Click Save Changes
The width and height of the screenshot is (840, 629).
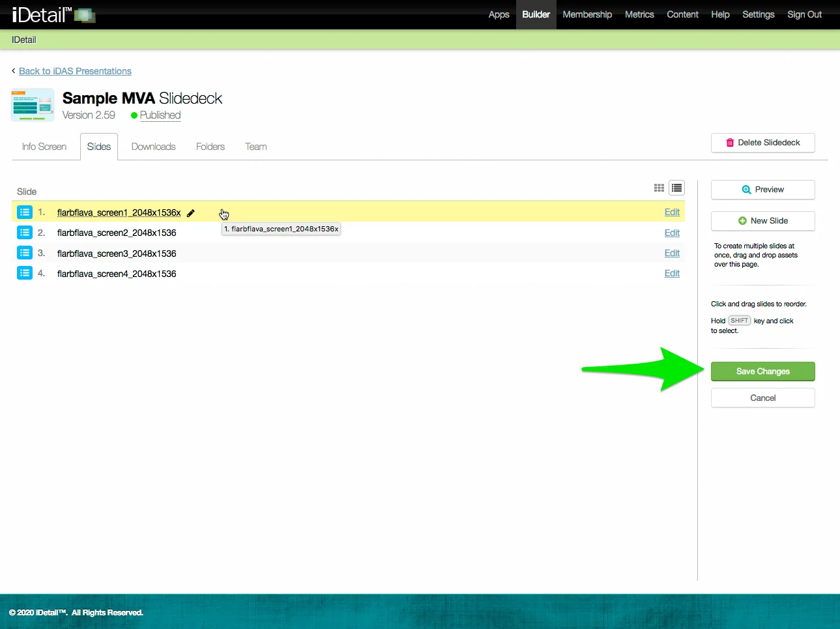click(763, 372)
